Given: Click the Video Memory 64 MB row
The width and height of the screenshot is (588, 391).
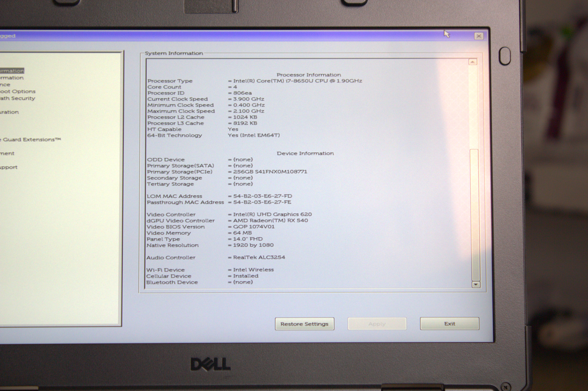Looking at the screenshot, I should click(x=199, y=233).
